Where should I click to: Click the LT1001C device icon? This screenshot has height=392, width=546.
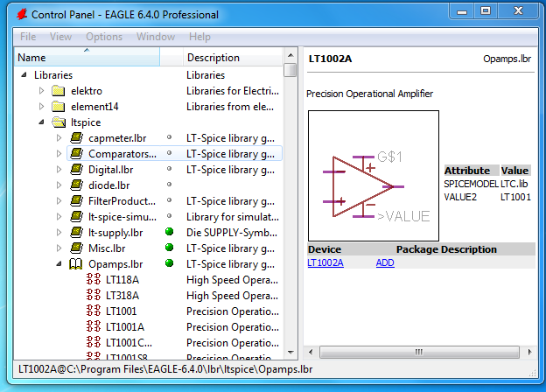94,343
